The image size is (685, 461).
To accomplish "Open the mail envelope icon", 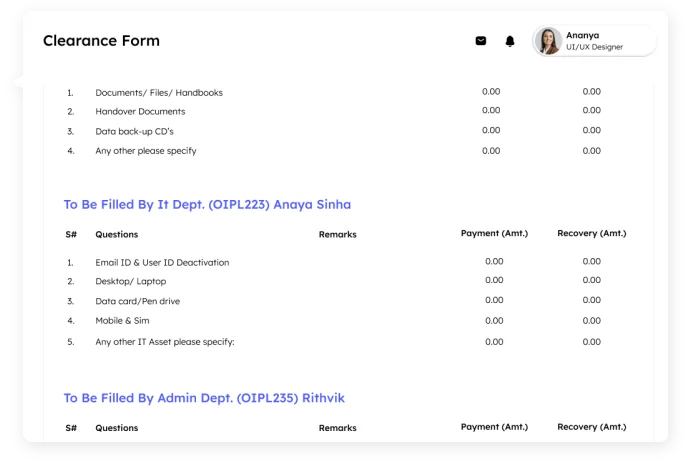I will 480,41.
